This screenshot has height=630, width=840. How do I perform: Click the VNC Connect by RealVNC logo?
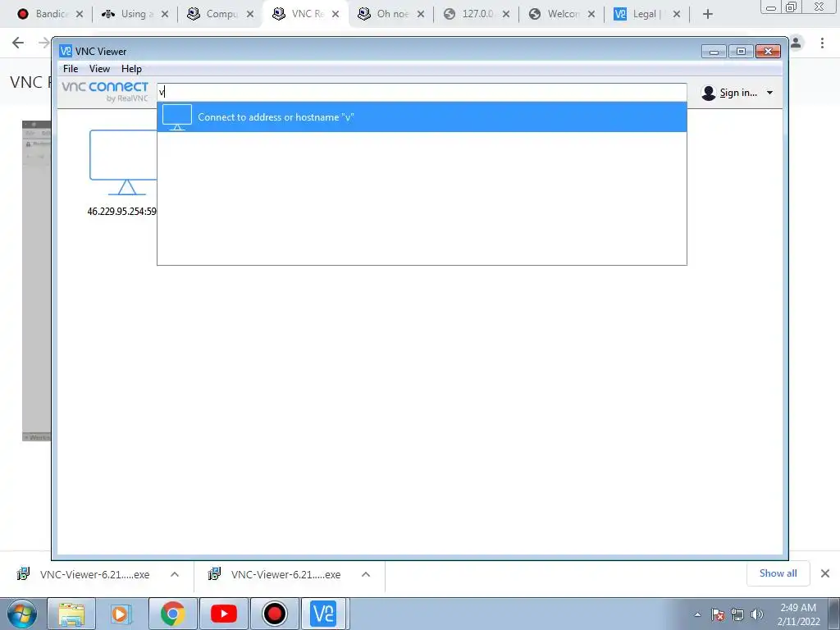pos(105,91)
